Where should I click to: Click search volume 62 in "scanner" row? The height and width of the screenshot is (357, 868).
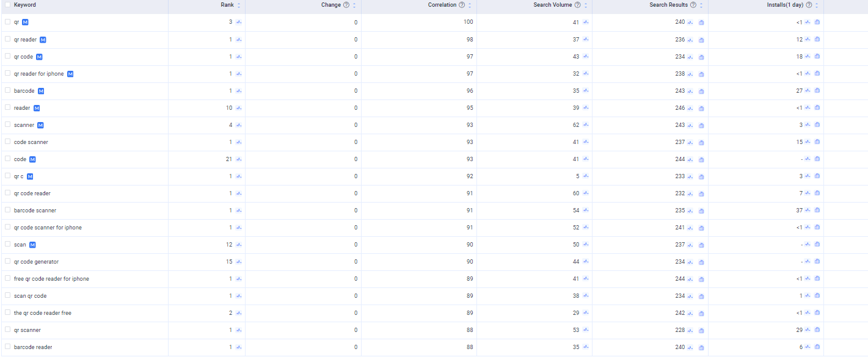[577, 124]
